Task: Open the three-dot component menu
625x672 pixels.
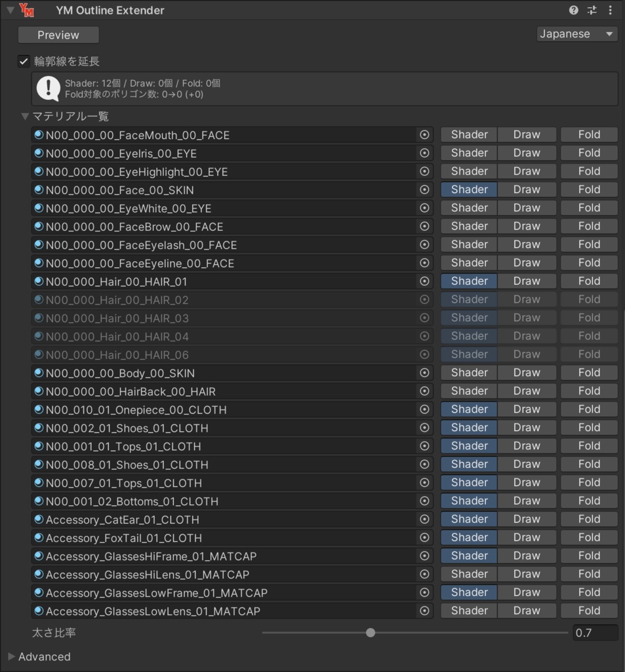Action: (x=611, y=10)
